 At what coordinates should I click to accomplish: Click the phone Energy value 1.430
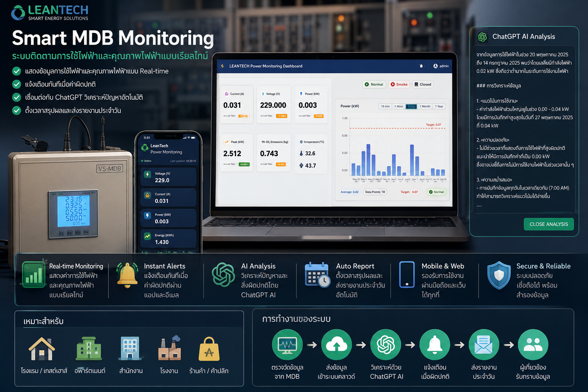[x=162, y=242]
